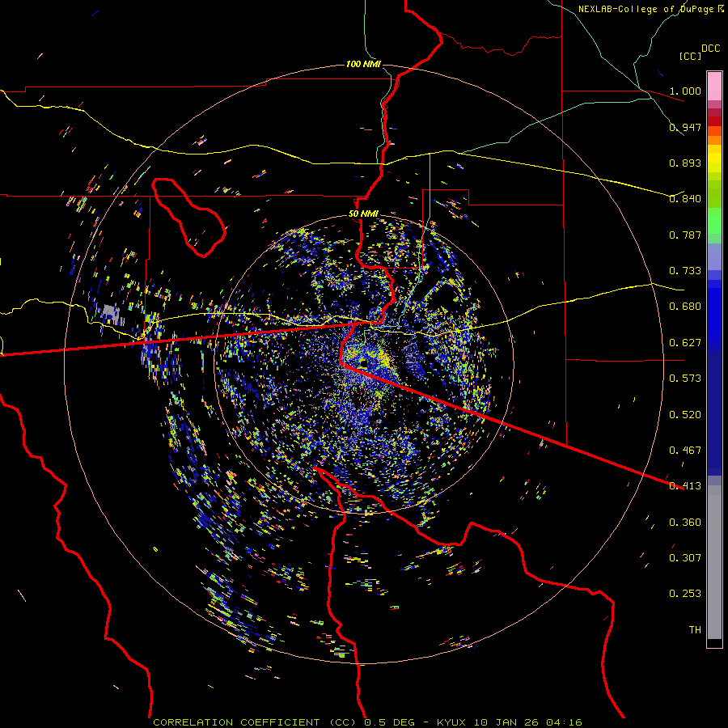
Task: Select the 0.573 scale value
Action: [x=685, y=379]
